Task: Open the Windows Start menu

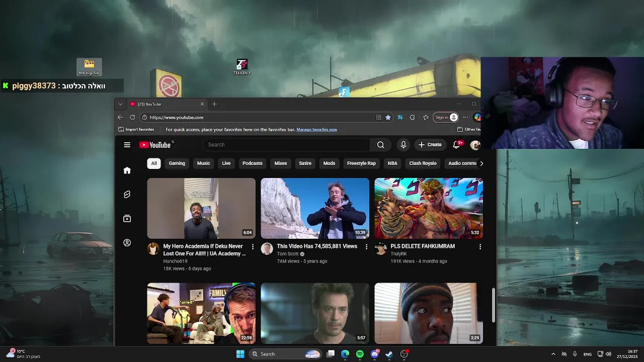Action: [x=240, y=354]
